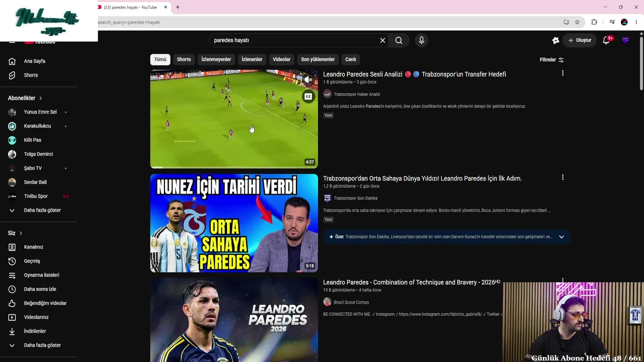Select the İzlenmeyenler filter chip
Viewport: 644px width, 362px height.
(x=216, y=59)
